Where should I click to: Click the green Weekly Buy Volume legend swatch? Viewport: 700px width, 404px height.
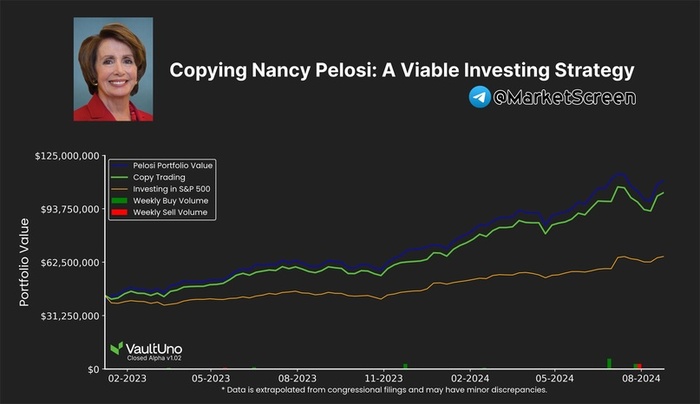pos(118,201)
